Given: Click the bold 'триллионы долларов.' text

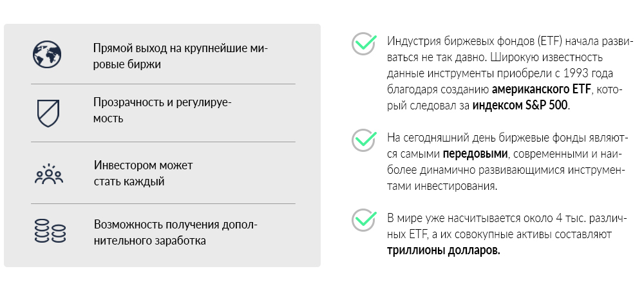Looking at the screenshot, I should 444,250.
